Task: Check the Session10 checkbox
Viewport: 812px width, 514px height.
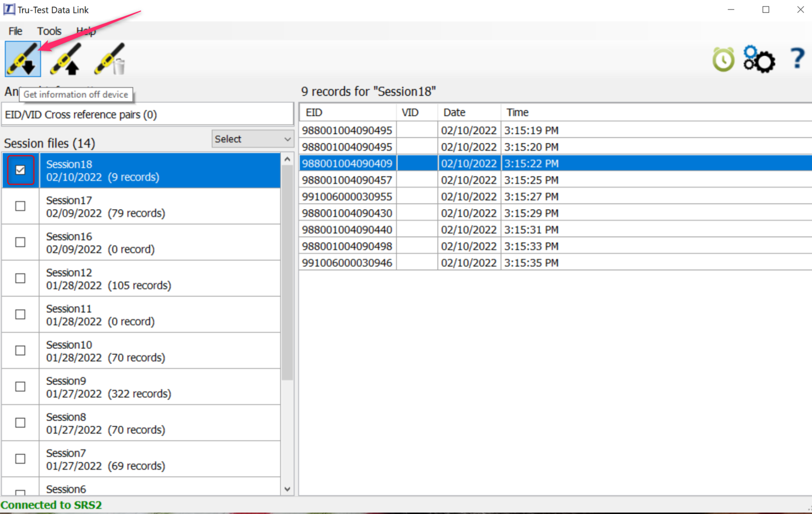Action: [20, 351]
